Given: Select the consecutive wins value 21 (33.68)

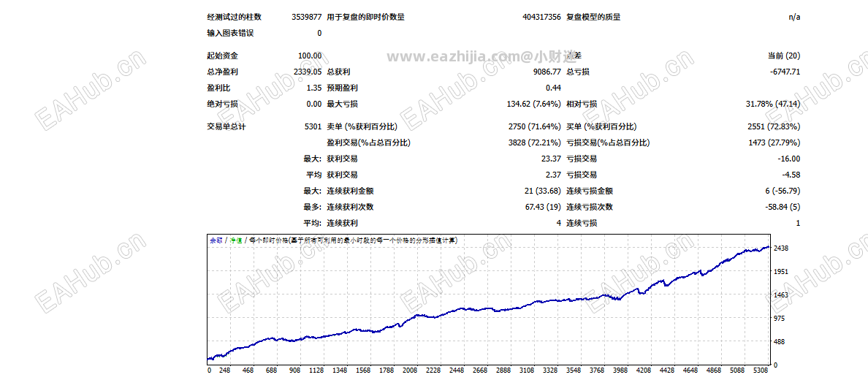Looking at the screenshot, I should (542, 191).
